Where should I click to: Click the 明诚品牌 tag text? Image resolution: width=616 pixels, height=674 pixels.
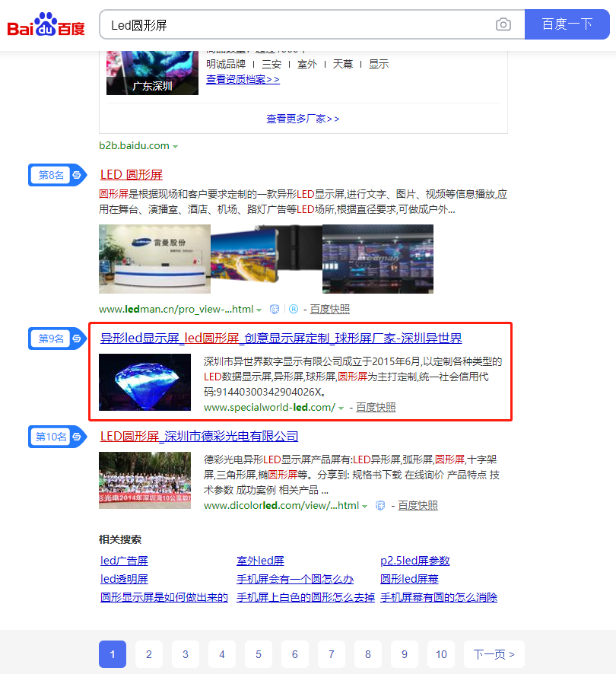pos(226,64)
